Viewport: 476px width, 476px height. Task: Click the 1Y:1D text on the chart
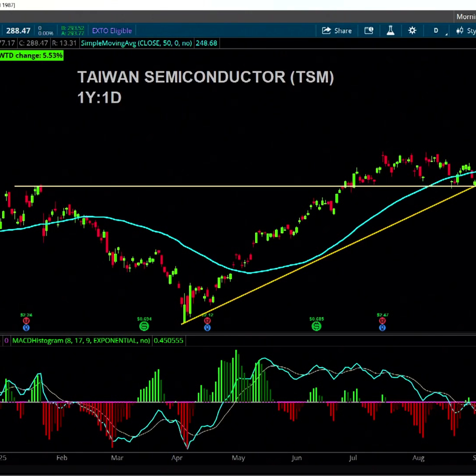tap(99, 98)
